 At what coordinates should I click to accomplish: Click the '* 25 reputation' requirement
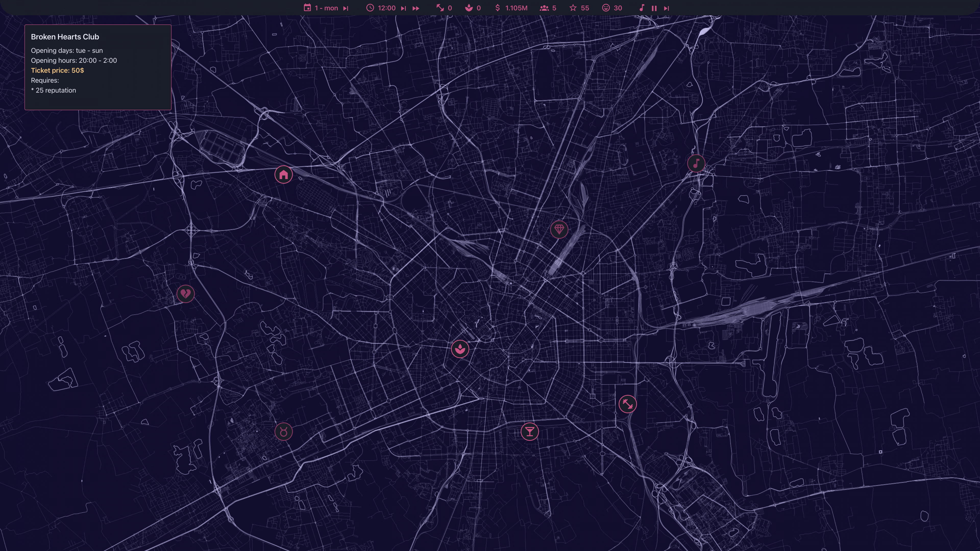53,91
